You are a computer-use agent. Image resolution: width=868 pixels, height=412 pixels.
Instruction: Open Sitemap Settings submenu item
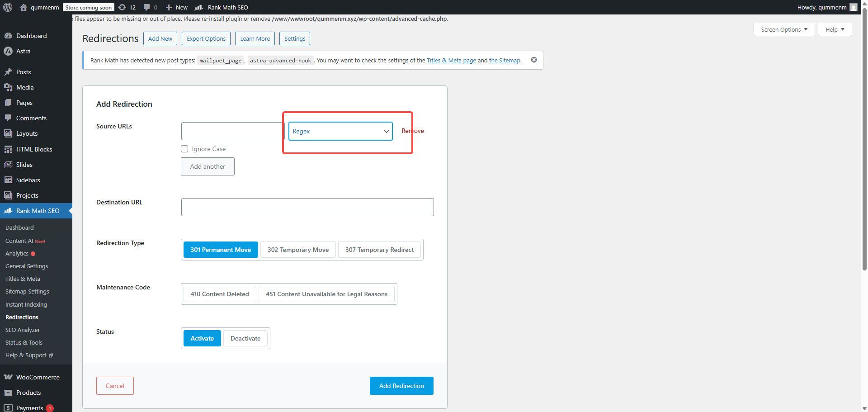[27, 292]
